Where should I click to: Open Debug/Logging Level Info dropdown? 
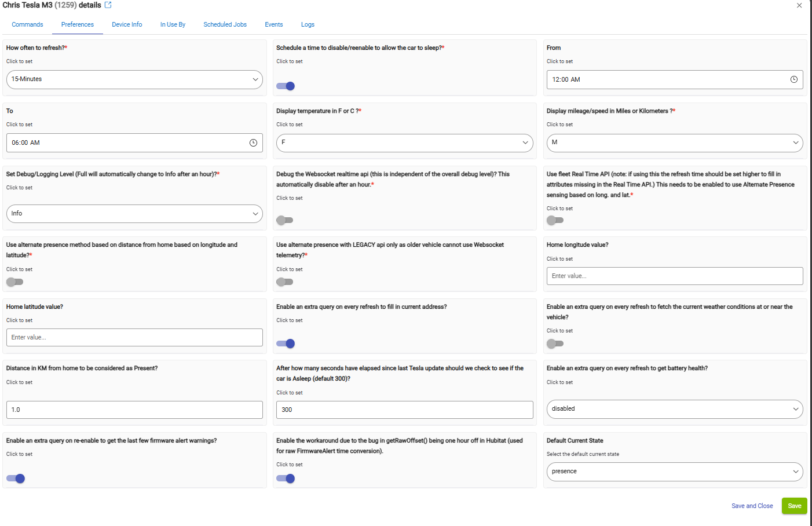pos(134,214)
